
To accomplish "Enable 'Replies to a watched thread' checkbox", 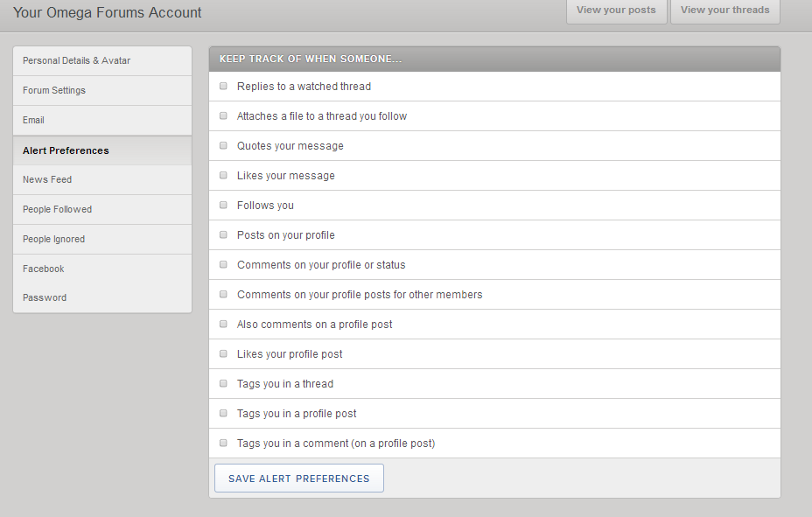I will pos(223,87).
